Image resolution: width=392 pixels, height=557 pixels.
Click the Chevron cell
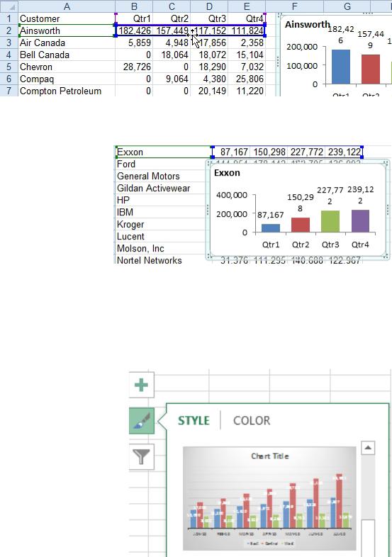[67, 67]
